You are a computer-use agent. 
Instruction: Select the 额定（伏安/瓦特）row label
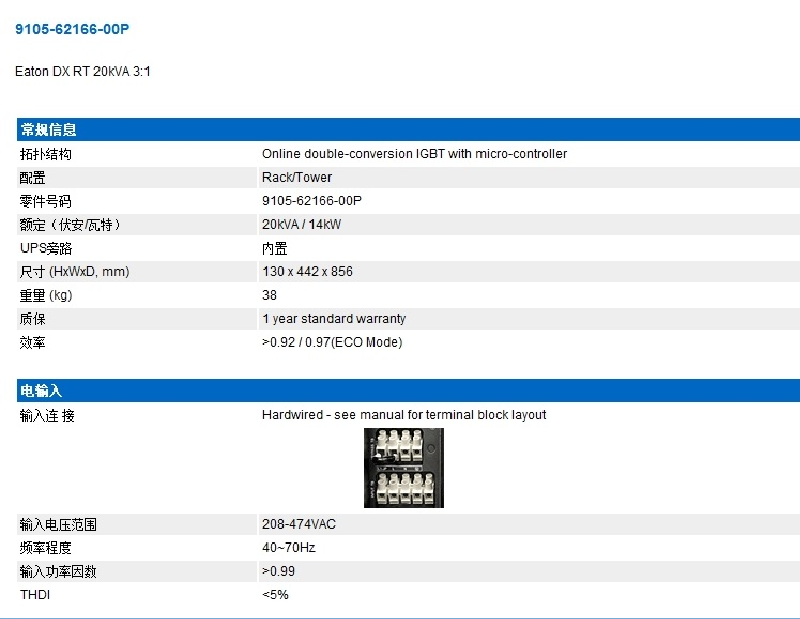[70, 225]
